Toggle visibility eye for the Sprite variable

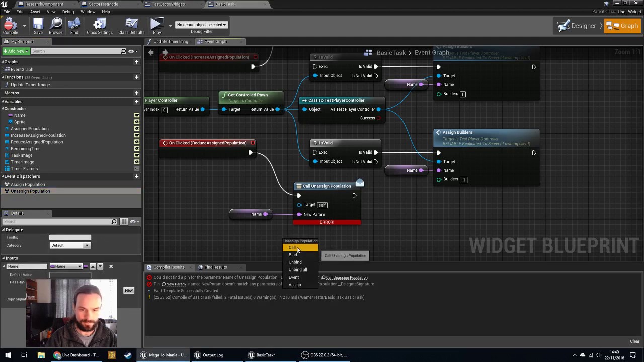136,122
